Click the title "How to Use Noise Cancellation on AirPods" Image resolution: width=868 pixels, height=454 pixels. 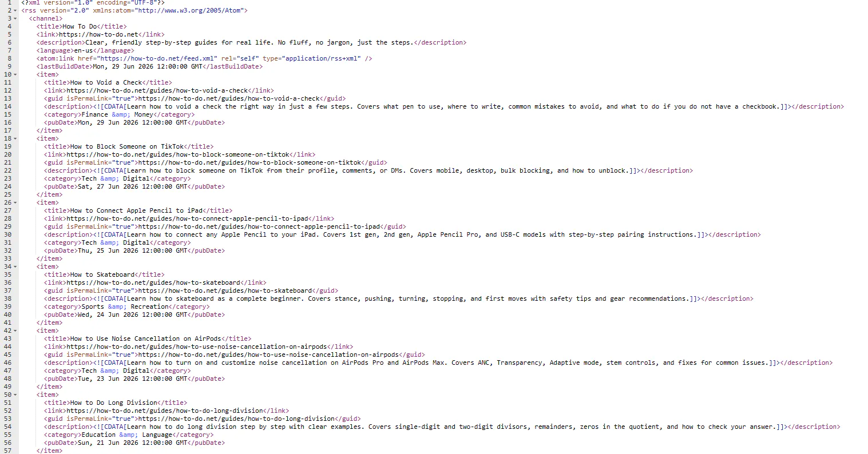point(146,338)
